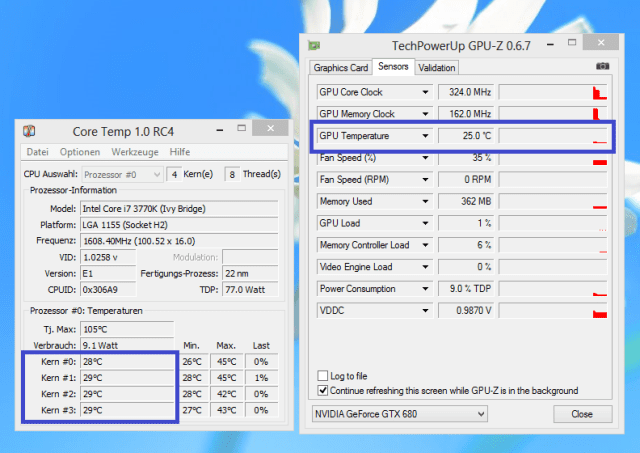Image resolution: width=640 pixels, height=453 pixels.
Task: Click the VDDC history graph
Action: pyautogui.click(x=553, y=311)
